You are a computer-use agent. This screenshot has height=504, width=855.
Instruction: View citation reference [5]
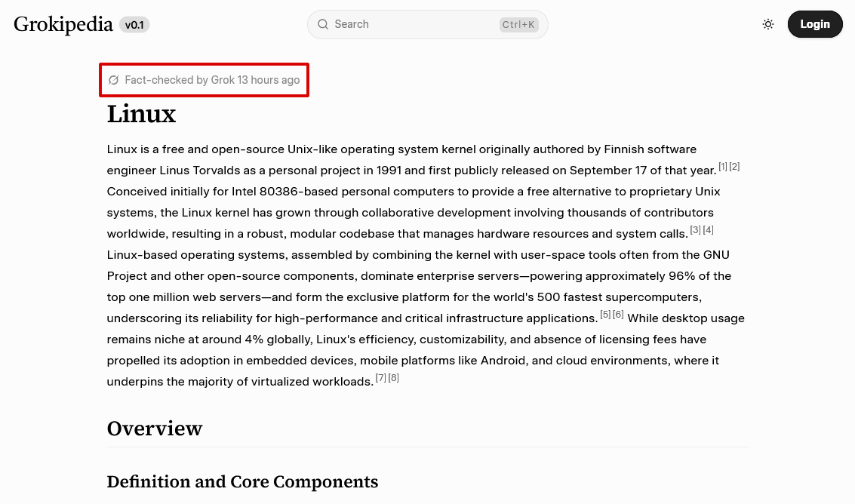click(x=605, y=315)
